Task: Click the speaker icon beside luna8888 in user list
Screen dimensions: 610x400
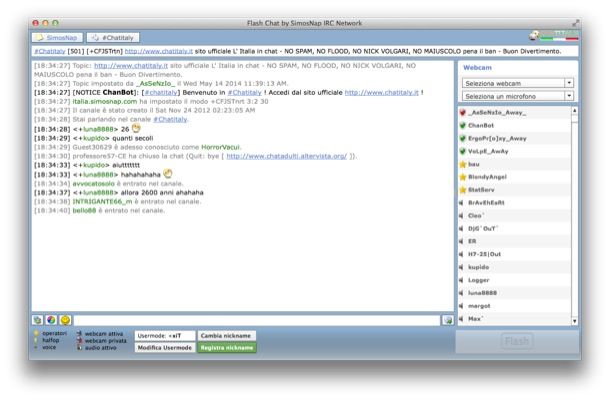Action: pos(461,293)
